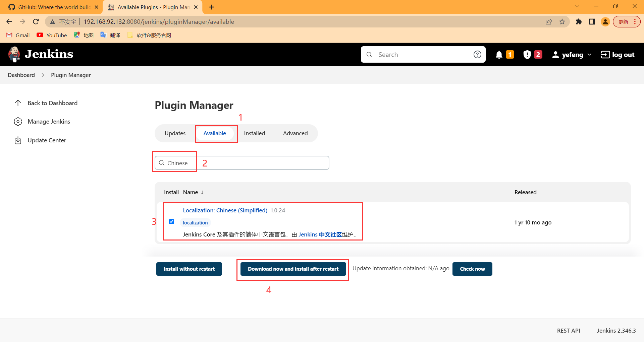This screenshot has height=342, width=644.
Task: Click Plugin Manager breadcrumb link
Action: pos(71,75)
